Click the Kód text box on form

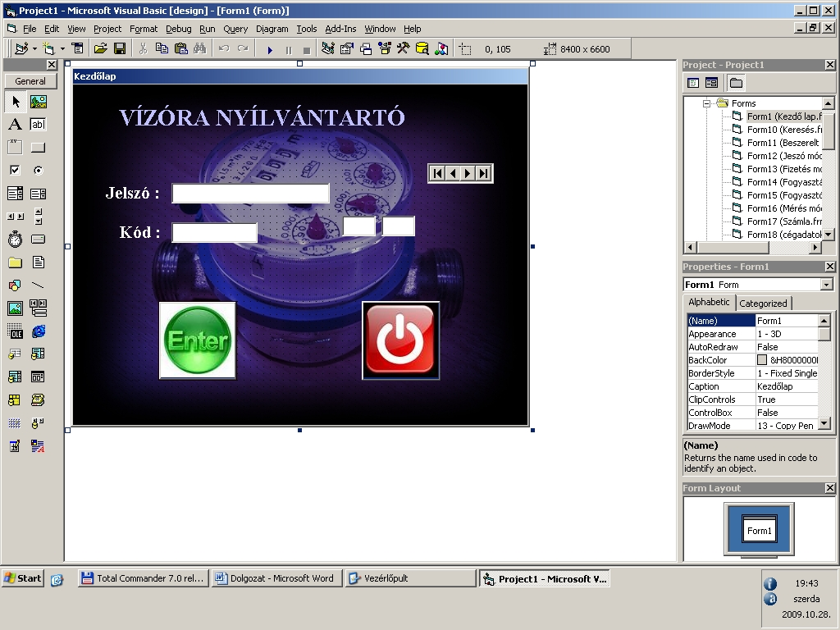[x=214, y=232]
